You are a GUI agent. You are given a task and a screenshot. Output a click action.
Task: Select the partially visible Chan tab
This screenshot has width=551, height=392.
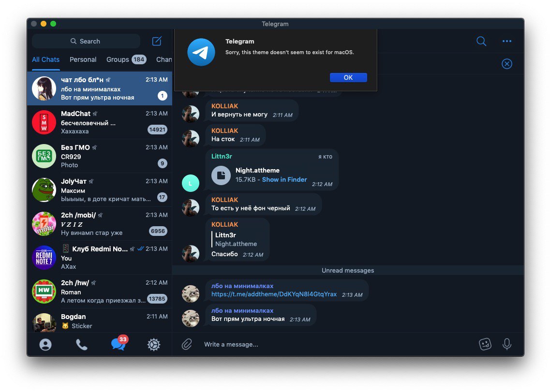point(164,60)
